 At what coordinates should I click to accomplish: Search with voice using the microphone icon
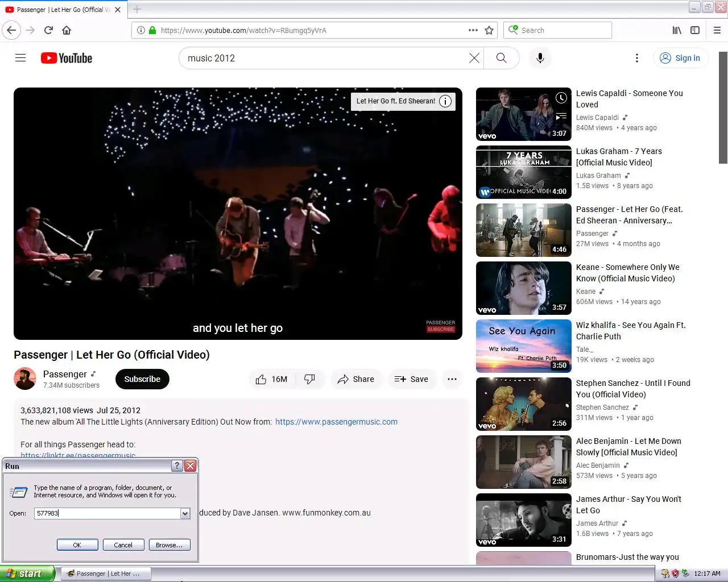540,58
